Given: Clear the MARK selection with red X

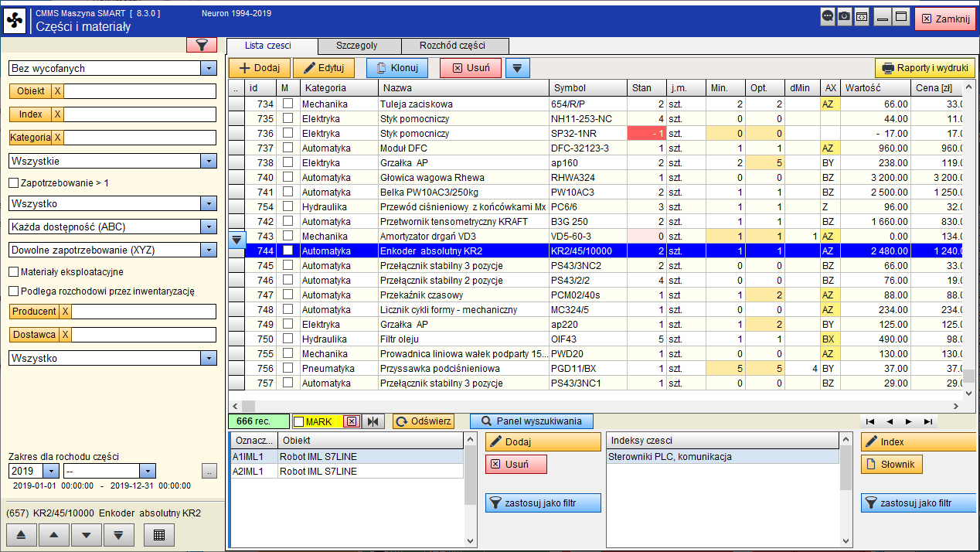Looking at the screenshot, I should 352,421.
